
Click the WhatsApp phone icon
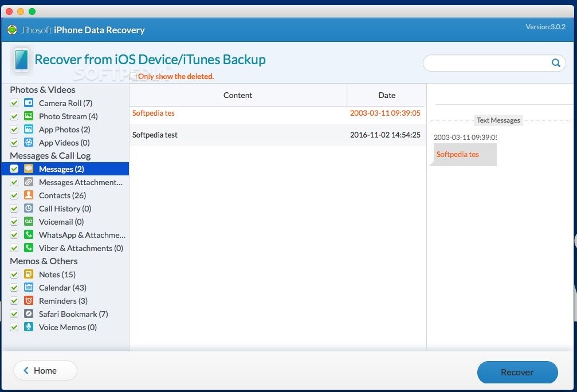[29, 234]
